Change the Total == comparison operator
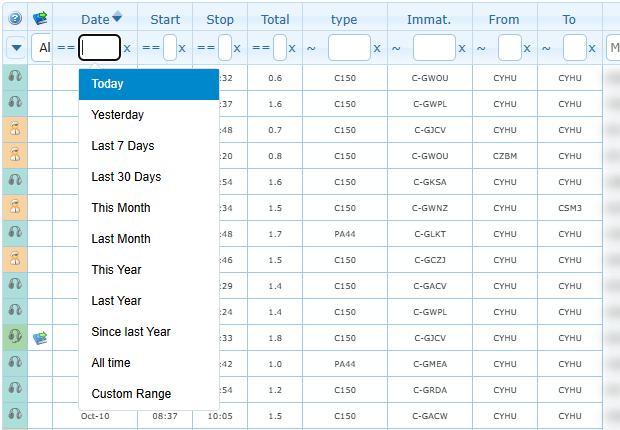 point(261,48)
